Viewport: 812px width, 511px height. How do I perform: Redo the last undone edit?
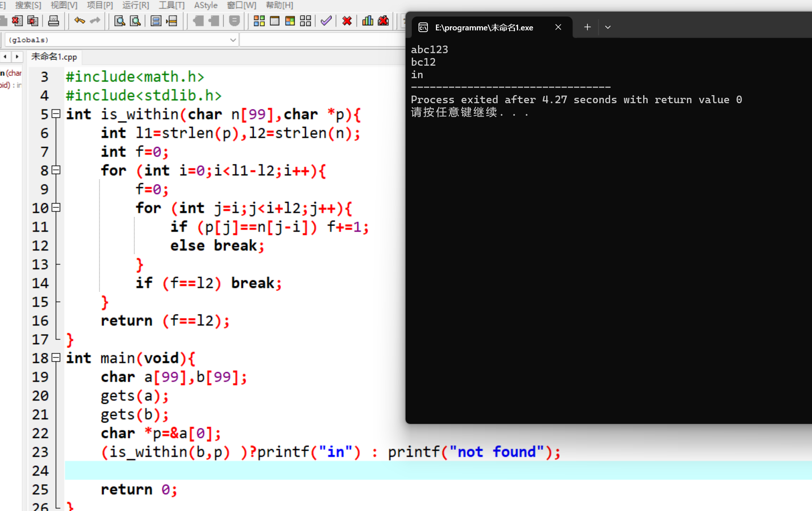pos(95,21)
